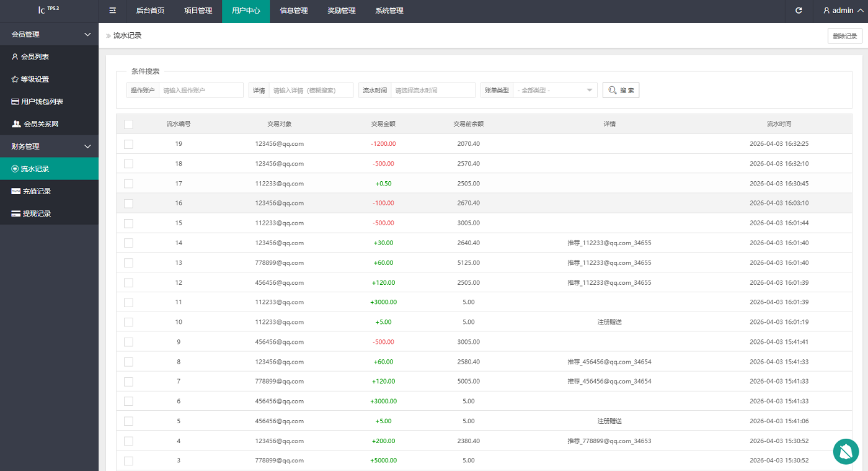The image size is (868, 471).
Task: Open 用户钱包列表 via its card icon
Action: click(x=15, y=102)
